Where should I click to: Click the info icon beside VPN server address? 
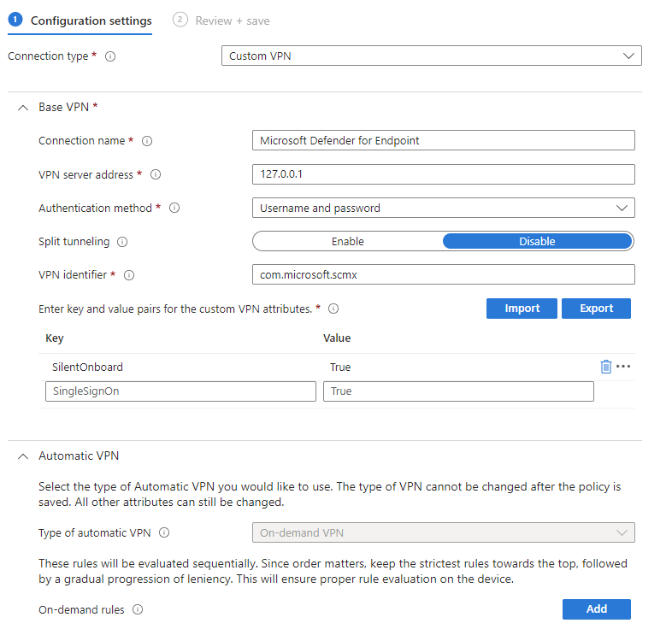156,174
